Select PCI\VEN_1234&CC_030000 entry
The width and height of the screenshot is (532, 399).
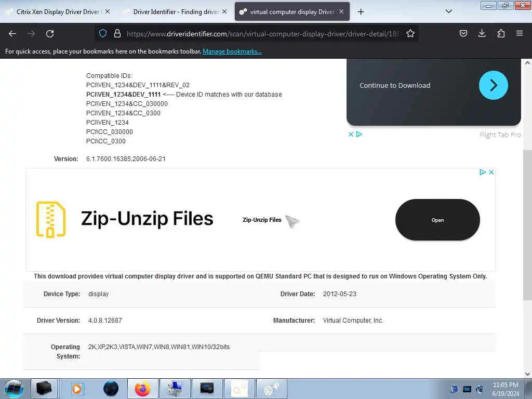point(127,104)
